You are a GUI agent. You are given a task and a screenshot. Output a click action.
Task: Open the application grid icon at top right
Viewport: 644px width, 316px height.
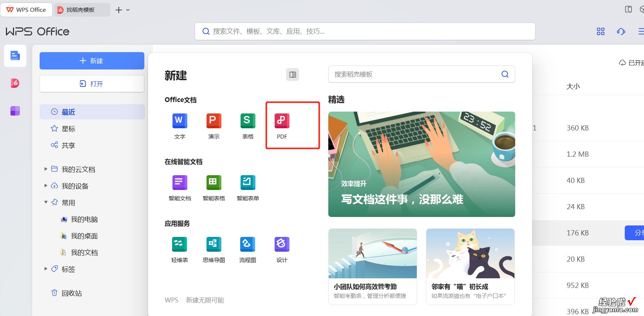point(601,31)
